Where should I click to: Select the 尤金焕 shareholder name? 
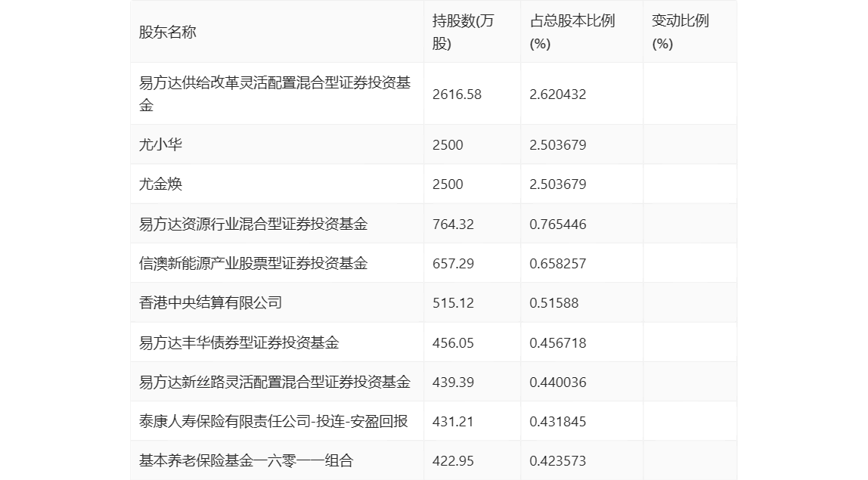click(160, 184)
